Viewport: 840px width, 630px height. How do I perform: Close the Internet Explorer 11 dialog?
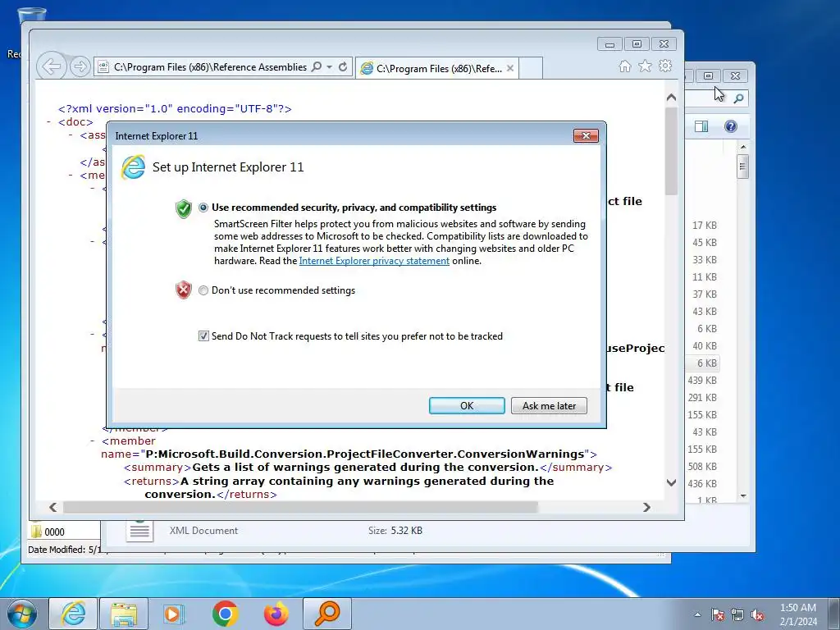(586, 135)
